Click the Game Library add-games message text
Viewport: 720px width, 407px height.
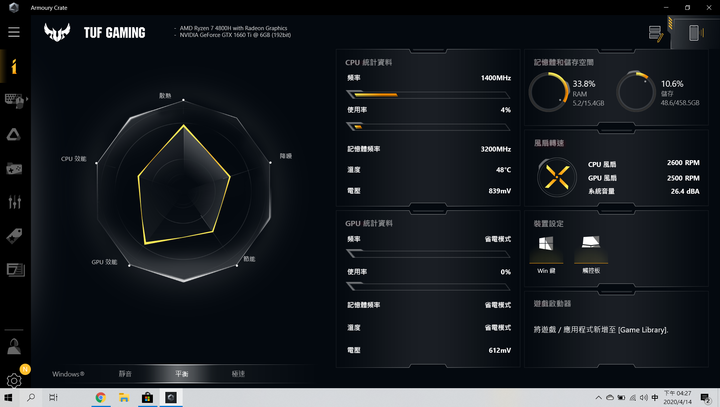[601, 330]
